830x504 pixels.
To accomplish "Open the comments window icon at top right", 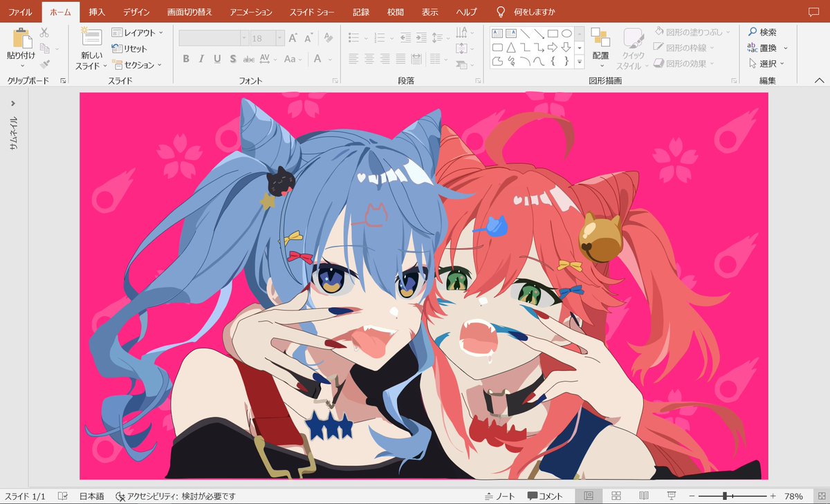I will click(813, 12).
